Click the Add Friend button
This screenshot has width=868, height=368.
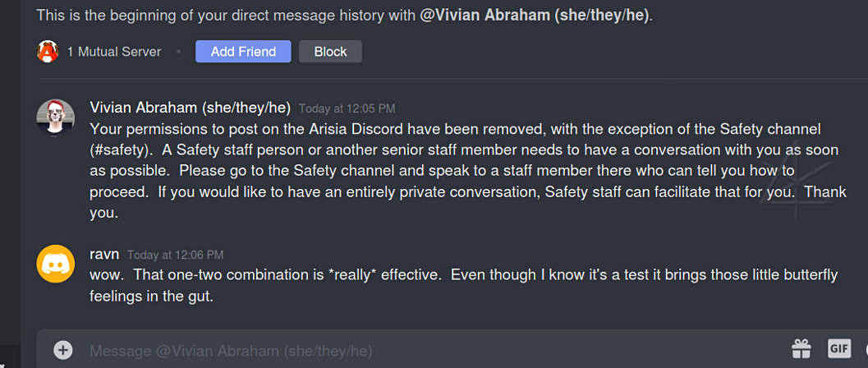click(242, 52)
